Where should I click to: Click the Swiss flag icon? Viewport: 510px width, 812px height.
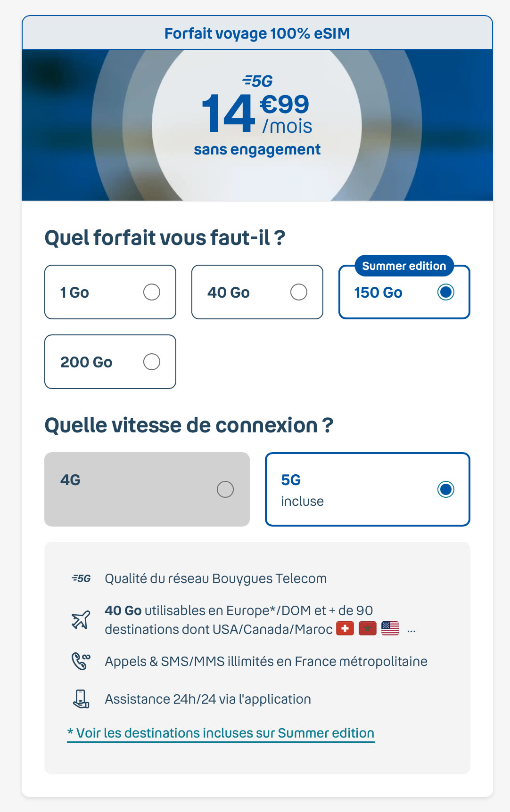click(x=345, y=629)
